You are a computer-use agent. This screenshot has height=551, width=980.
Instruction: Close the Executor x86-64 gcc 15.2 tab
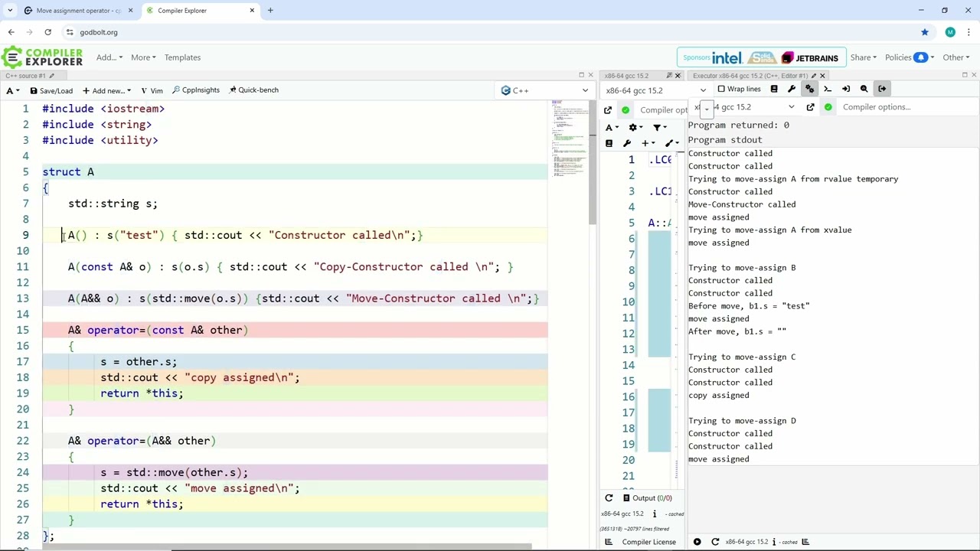pos(822,76)
